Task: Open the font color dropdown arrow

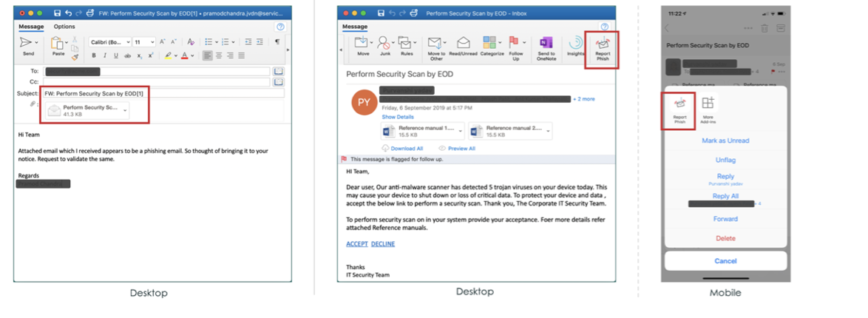Action: (x=192, y=56)
